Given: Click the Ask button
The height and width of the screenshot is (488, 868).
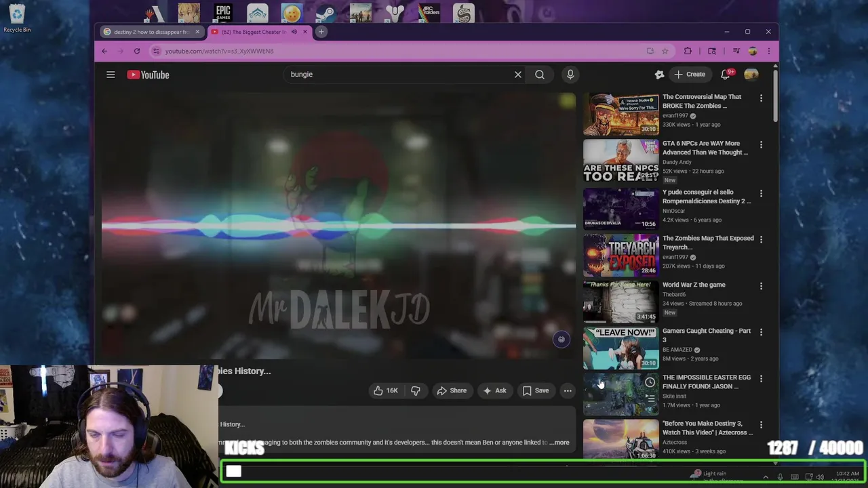Looking at the screenshot, I should pos(494,390).
